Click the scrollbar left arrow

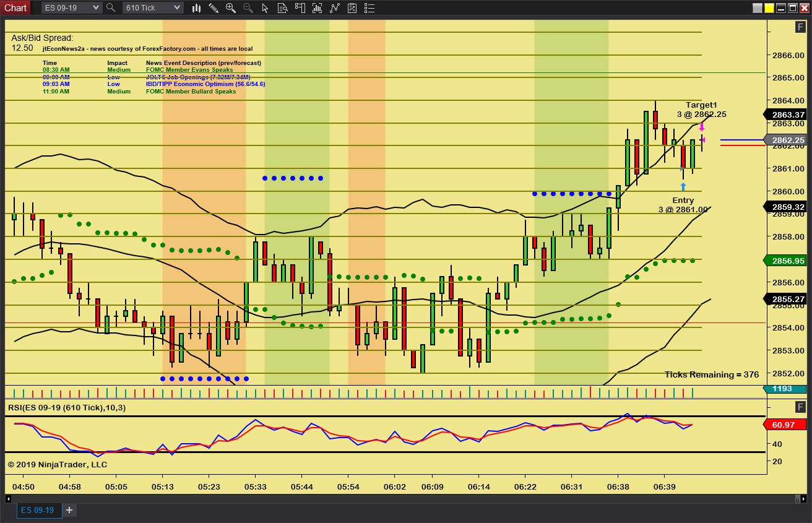pyautogui.click(x=9, y=498)
